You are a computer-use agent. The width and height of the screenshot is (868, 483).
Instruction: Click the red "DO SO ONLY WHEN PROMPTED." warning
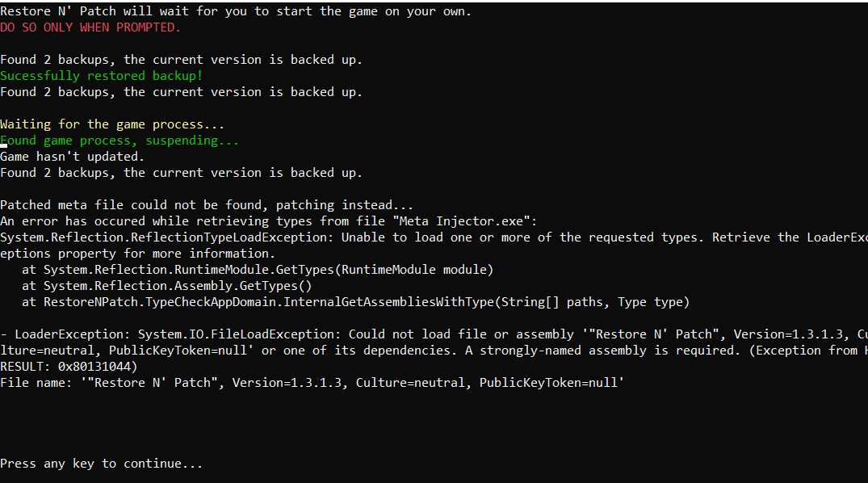[x=90, y=27]
